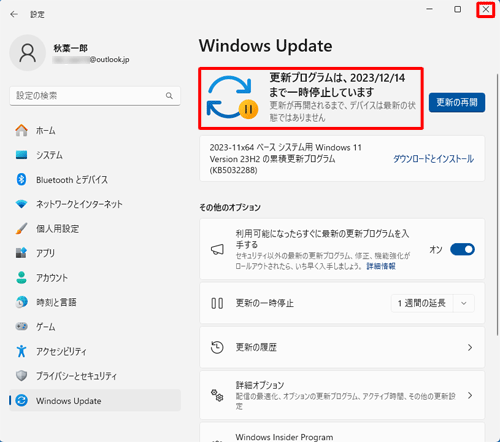Click the large paused update status icon
The image size is (500, 442).
click(x=232, y=97)
